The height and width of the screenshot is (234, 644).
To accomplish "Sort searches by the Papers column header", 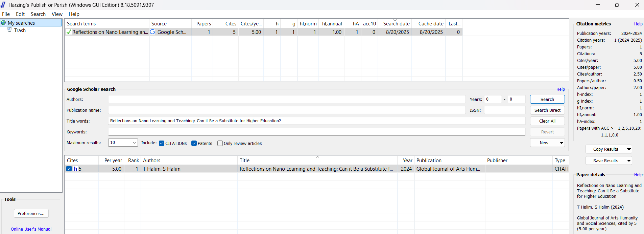I will pyautogui.click(x=202, y=24).
